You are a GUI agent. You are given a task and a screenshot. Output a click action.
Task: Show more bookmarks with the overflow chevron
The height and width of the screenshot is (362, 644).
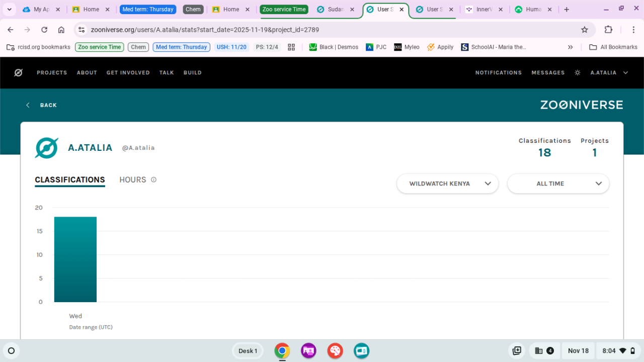570,47
